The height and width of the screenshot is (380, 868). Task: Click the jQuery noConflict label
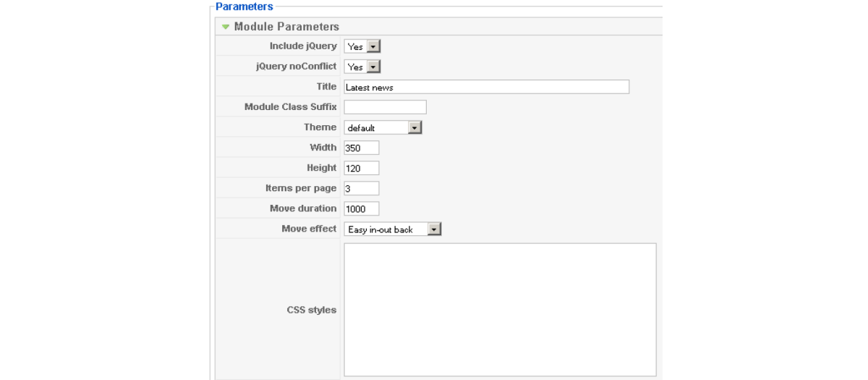[x=296, y=67]
